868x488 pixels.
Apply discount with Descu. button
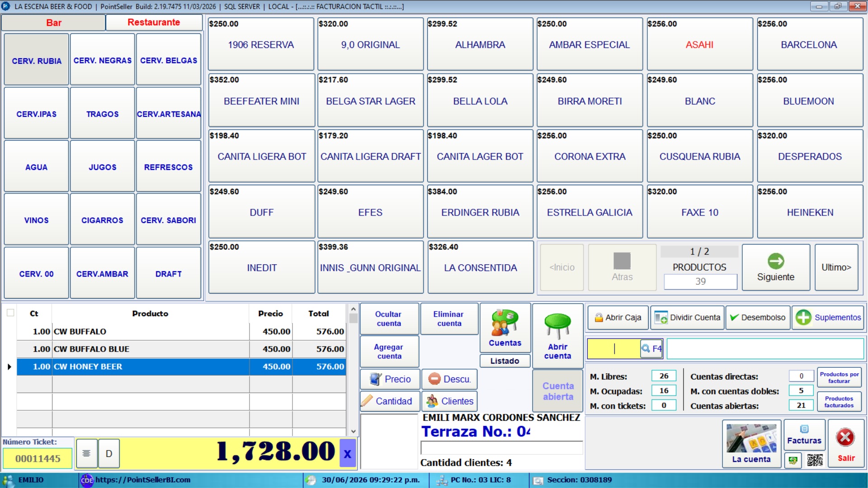449,379
